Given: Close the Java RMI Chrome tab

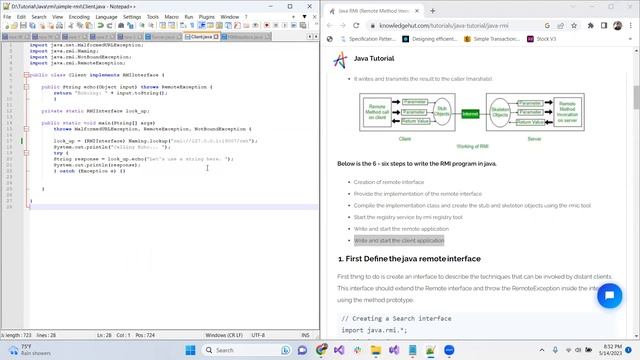Looking at the screenshot, I should point(417,11).
